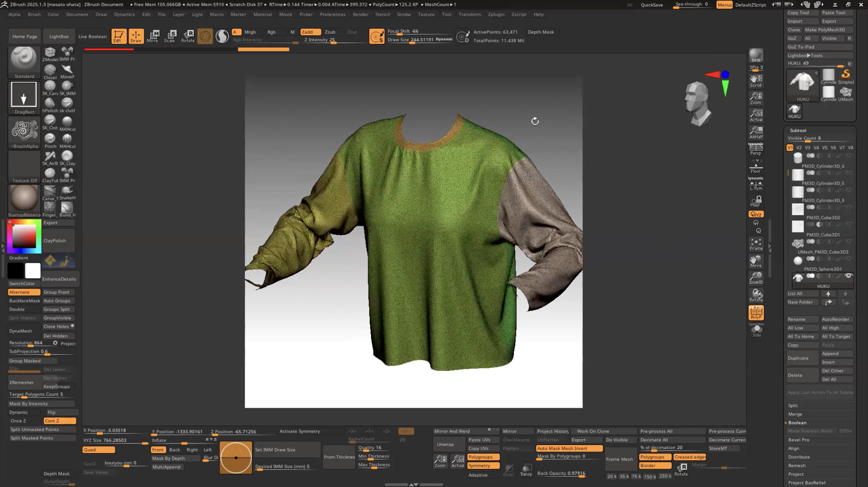The image size is (868, 487).
Task: Toggle the Zsub mode button
Action: 330,32
